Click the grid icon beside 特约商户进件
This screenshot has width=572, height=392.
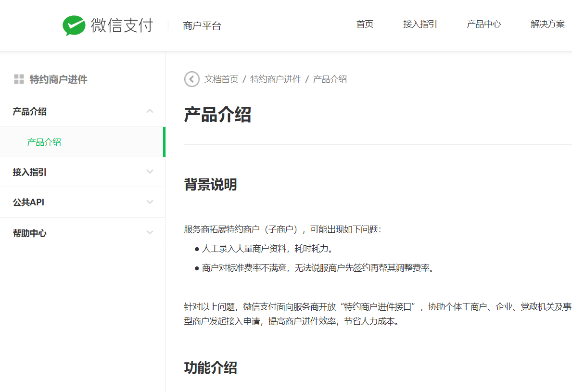tap(19, 79)
